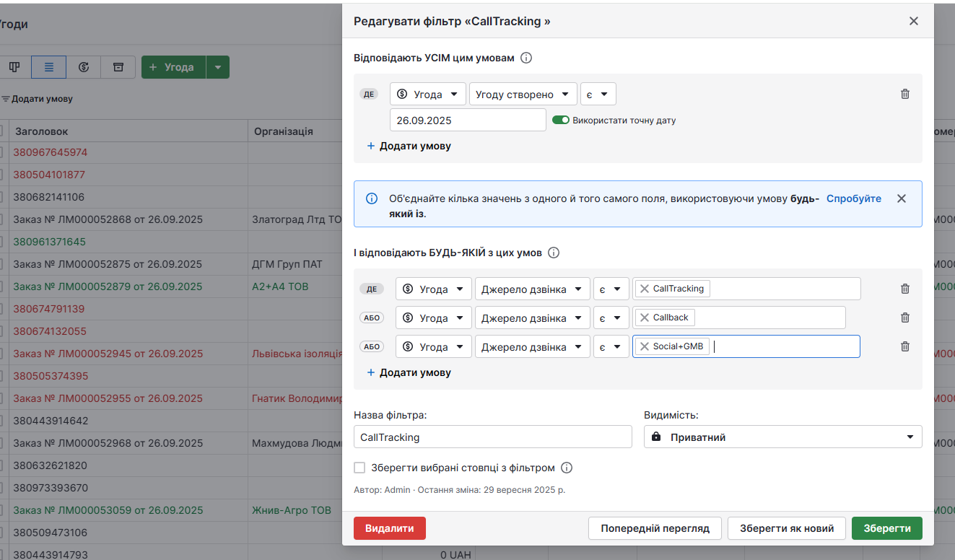Switch to list view icon in toolbar
The width and height of the screenshot is (955, 560).
click(x=48, y=67)
